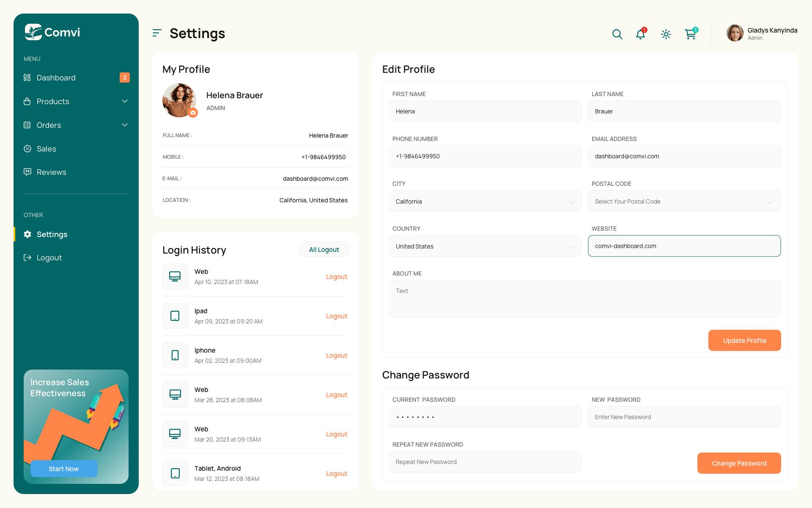Open the Sales section in the sidebar

click(x=46, y=149)
